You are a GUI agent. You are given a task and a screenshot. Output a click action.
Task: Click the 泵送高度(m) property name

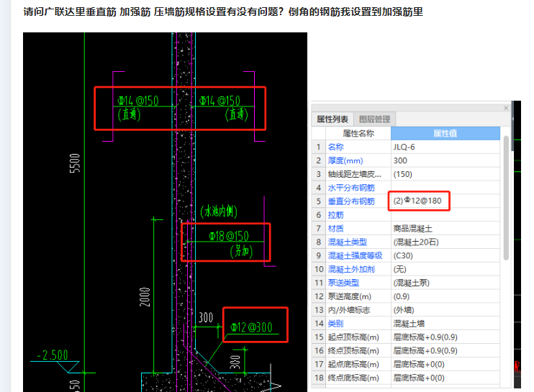click(x=350, y=296)
